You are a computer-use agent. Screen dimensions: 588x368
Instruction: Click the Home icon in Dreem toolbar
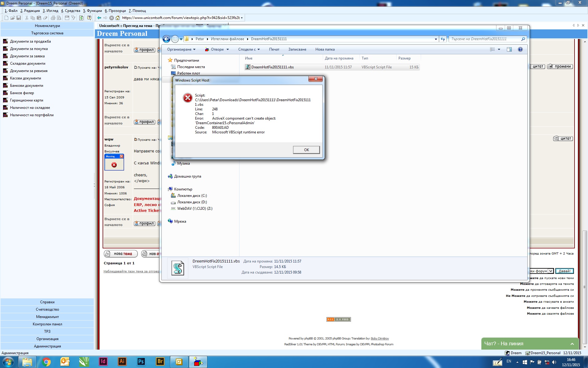click(117, 18)
